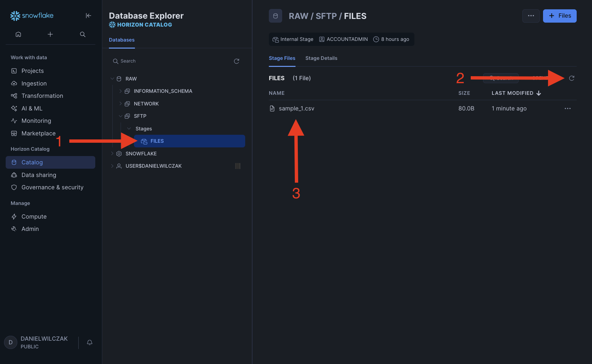Image resolution: width=592 pixels, height=364 pixels.
Task: Click the plus create icon in sidebar
Action: click(x=50, y=34)
